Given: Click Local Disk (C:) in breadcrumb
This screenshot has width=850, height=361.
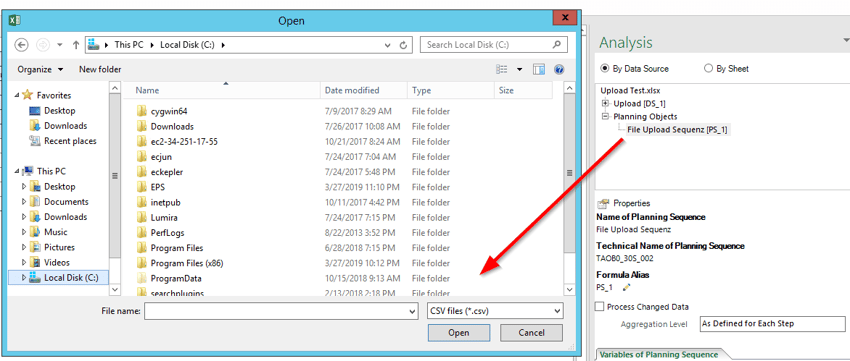Looking at the screenshot, I should (x=188, y=45).
